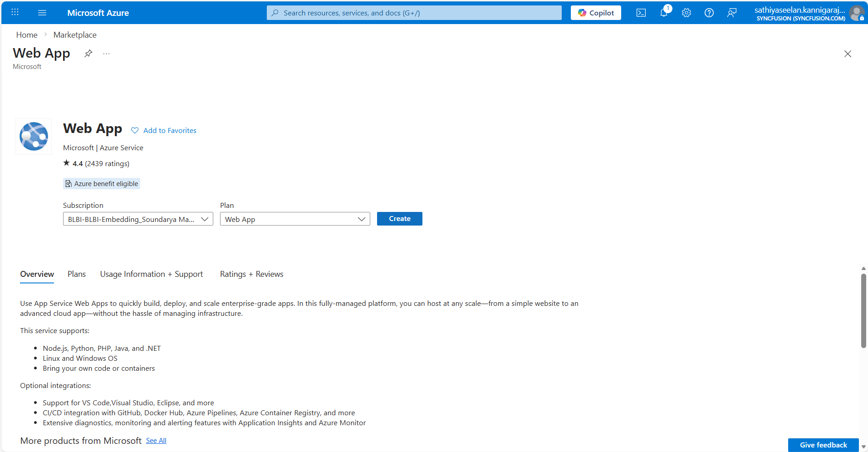Click See All Microsoft products link
The width and height of the screenshot is (868, 452).
tap(156, 441)
